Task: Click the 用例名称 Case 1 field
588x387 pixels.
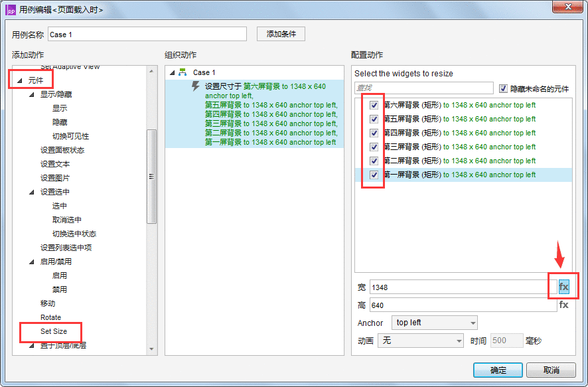Action: [x=147, y=34]
